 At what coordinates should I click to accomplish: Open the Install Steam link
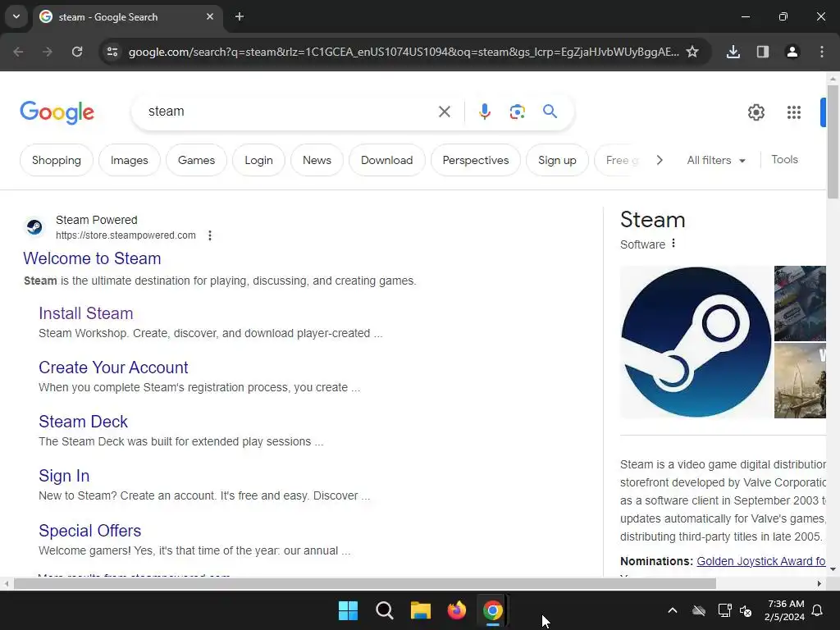point(85,313)
